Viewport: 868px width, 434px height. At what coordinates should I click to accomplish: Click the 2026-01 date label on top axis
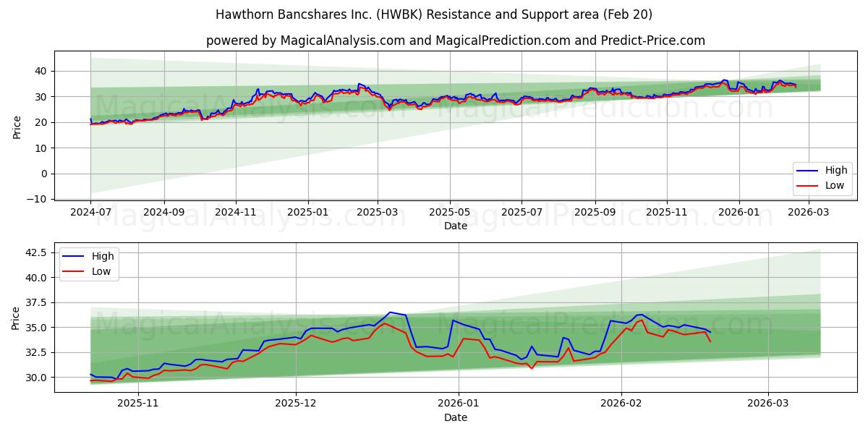pyautogui.click(x=739, y=213)
